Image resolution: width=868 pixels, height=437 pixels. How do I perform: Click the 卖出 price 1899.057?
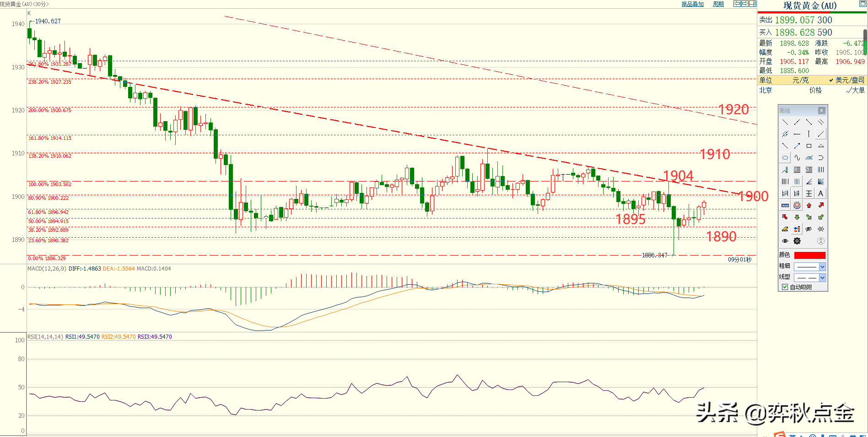(794, 20)
